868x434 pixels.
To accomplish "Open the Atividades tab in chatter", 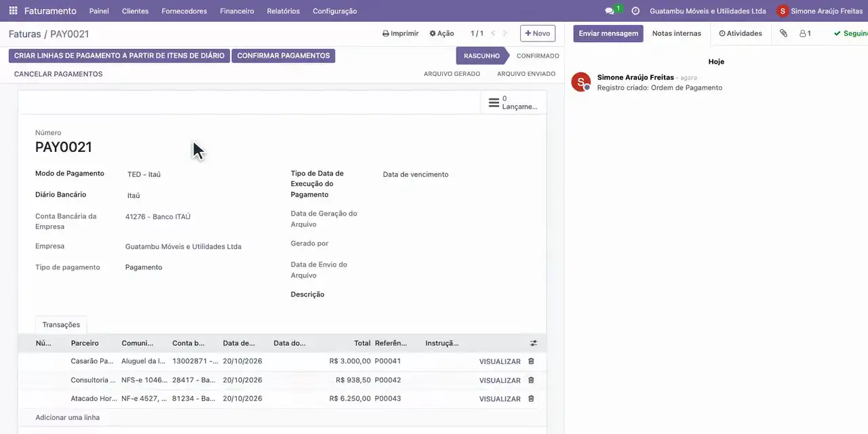I will click(x=741, y=33).
